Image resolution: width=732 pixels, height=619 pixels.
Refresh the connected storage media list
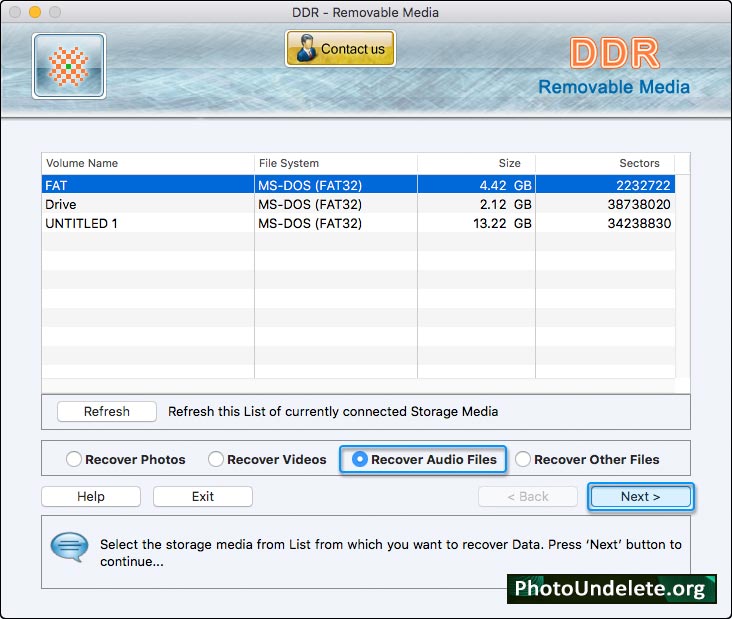tap(107, 411)
